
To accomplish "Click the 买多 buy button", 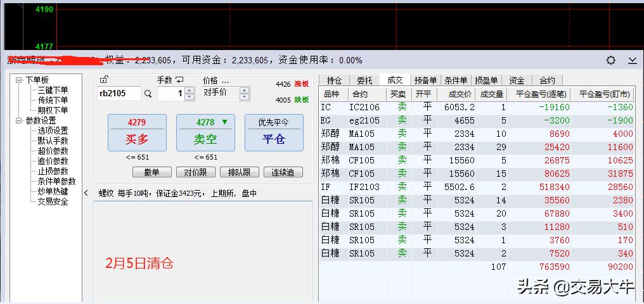I will [137, 133].
